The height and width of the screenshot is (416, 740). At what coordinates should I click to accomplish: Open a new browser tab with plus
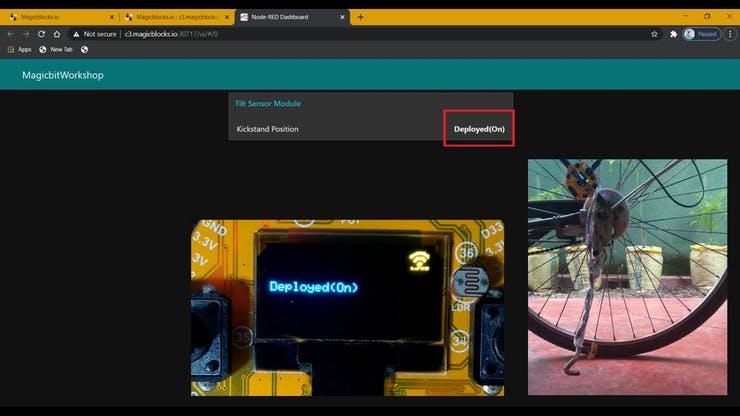[x=361, y=17]
